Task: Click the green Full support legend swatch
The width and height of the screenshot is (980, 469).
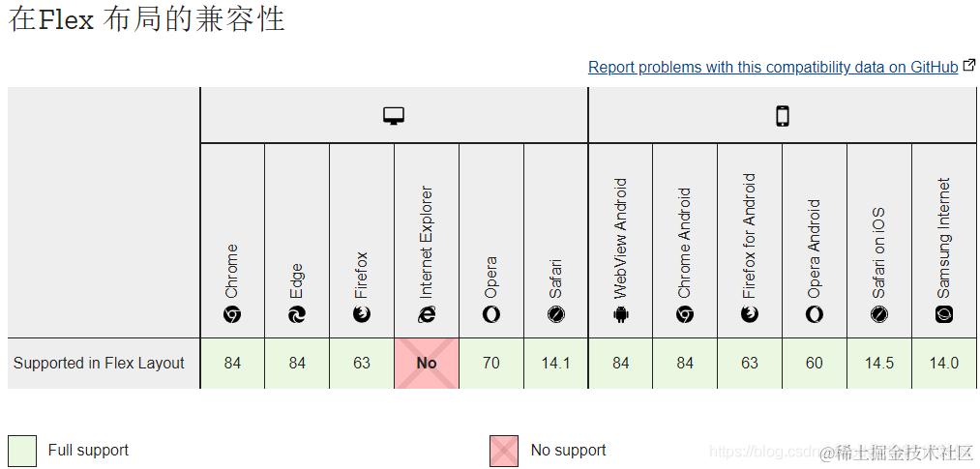Action: [x=22, y=451]
